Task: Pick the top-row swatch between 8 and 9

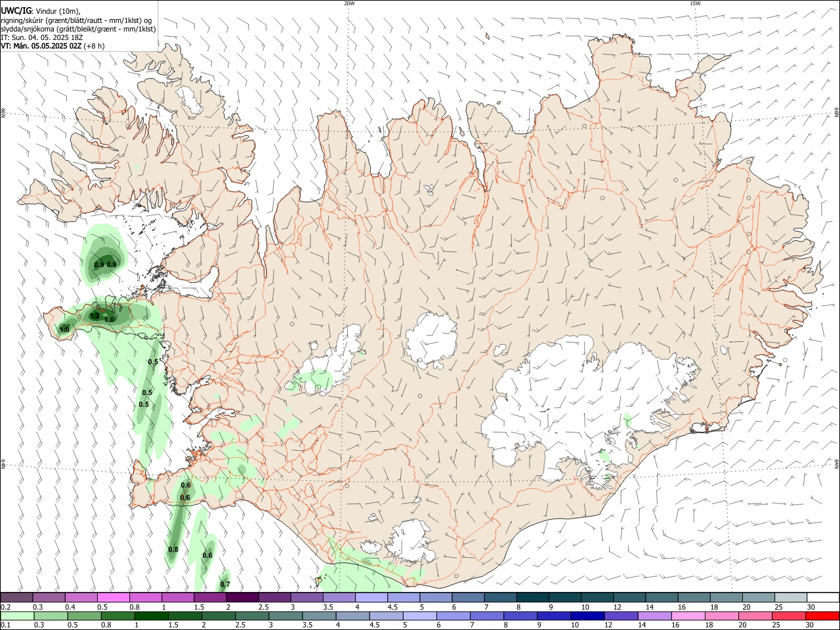Action: [x=533, y=597]
